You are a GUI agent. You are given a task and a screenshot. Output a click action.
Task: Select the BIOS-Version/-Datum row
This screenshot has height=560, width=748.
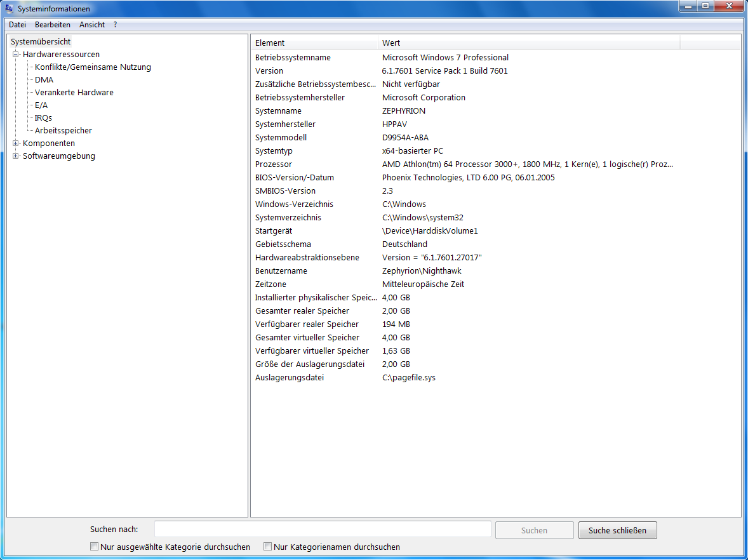pyautogui.click(x=496, y=177)
